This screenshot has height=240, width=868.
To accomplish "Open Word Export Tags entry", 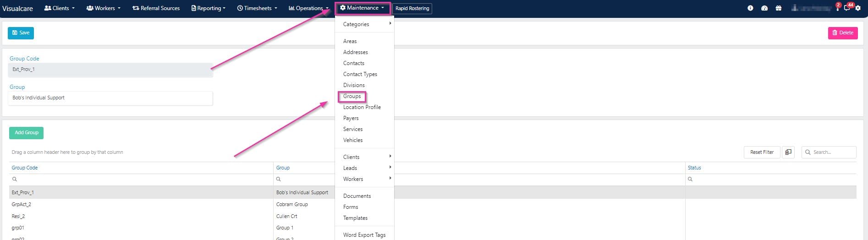I will tap(364, 235).
